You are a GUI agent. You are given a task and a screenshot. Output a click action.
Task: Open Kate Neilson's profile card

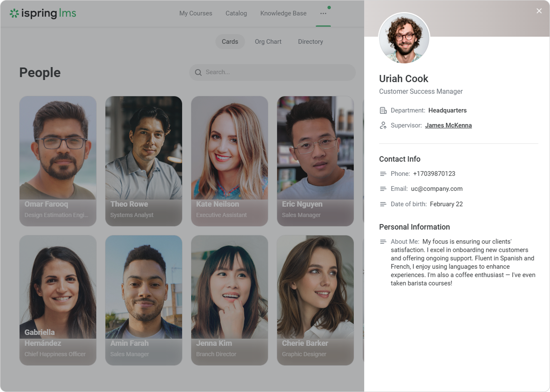[x=229, y=161]
